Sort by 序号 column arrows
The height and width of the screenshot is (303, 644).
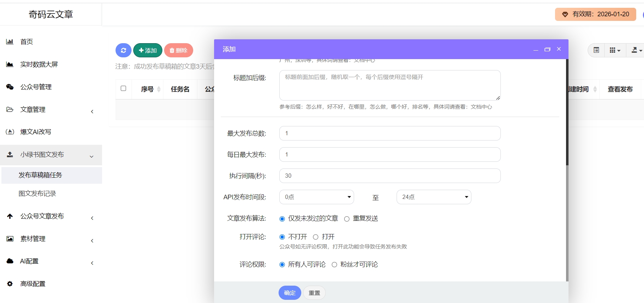(x=159, y=89)
